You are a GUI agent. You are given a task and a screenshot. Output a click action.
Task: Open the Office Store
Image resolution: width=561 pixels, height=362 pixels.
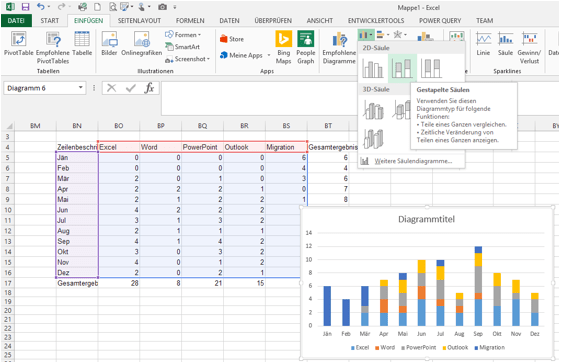pyautogui.click(x=232, y=39)
